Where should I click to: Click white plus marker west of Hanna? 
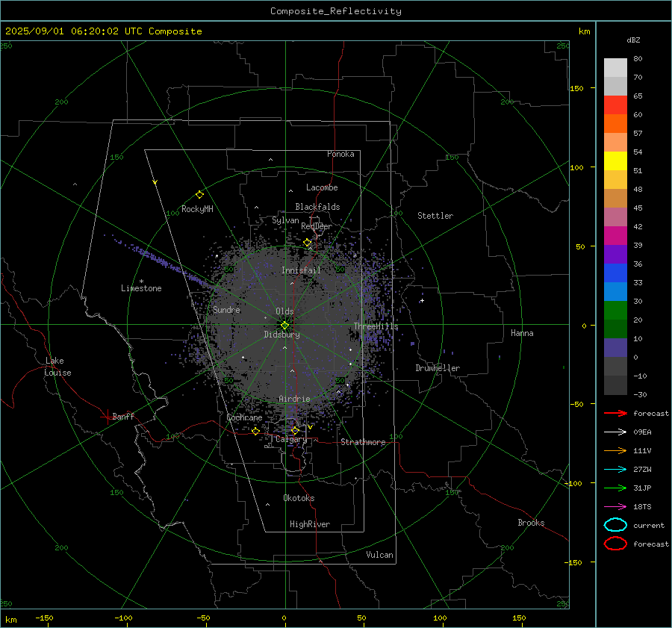click(x=422, y=300)
